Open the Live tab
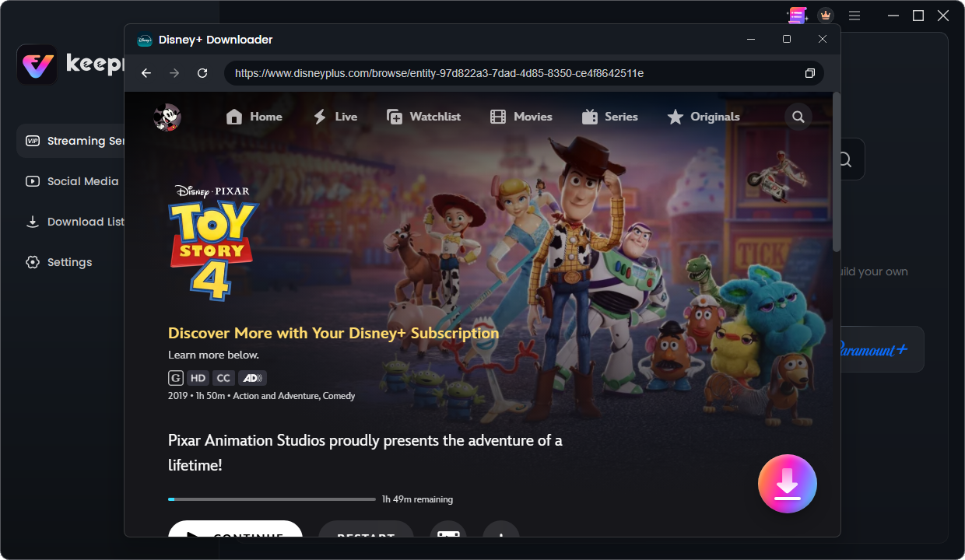Viewport: 965px width, 560px height. coord(335,117)
